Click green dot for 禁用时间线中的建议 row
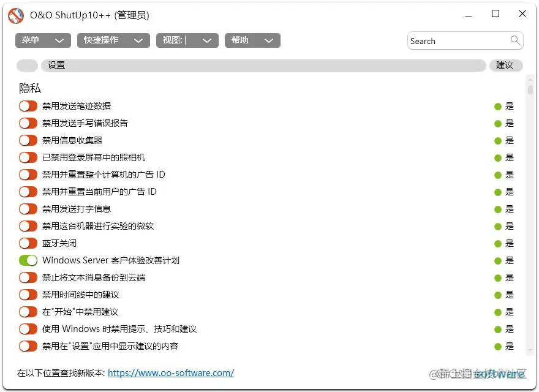Viewport: 539px width, 392px height. (x=498, y=295)
